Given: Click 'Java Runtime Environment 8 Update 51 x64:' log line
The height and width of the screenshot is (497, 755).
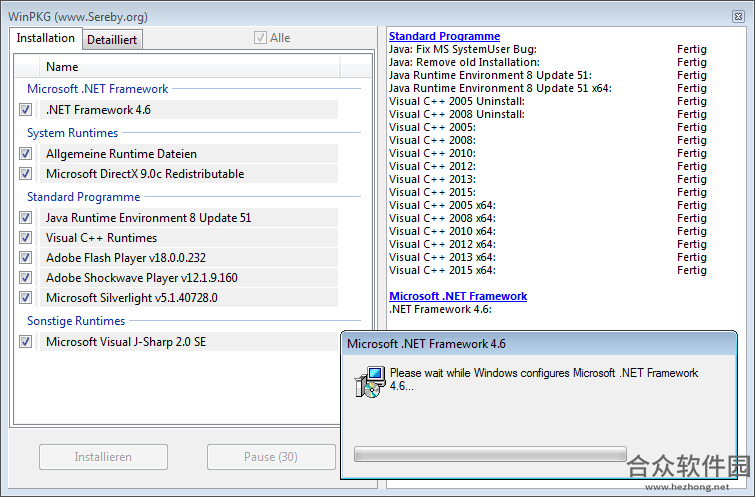Looking at the screenshot, I should [x=500, y=88].
